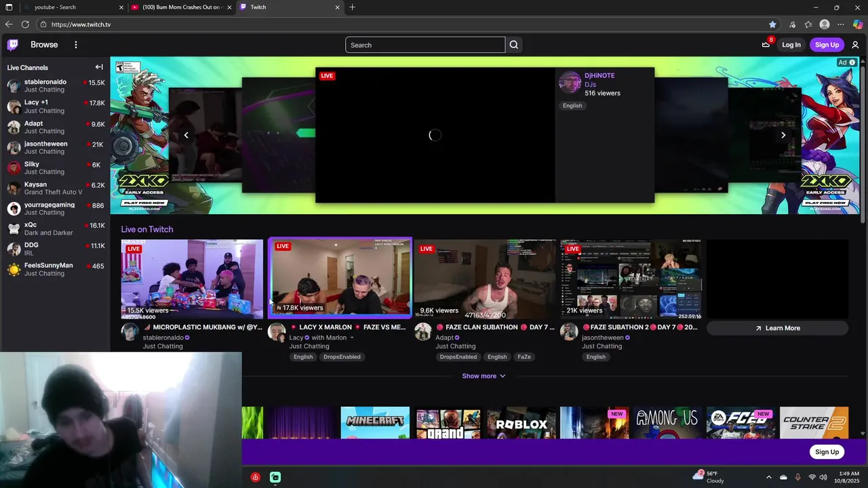
Task: Expand the Lacy with Marlon dropdown arrow
Action: point(351,338)
